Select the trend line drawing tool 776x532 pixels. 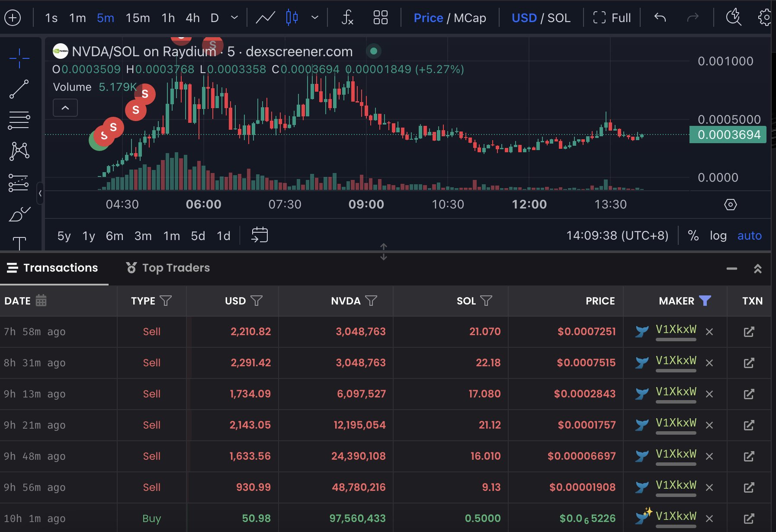pyautogui.click(x=19, y=89)
